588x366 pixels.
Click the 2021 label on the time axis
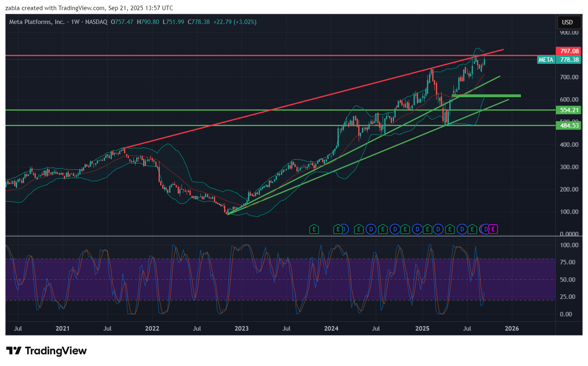[x=63, y=329]
